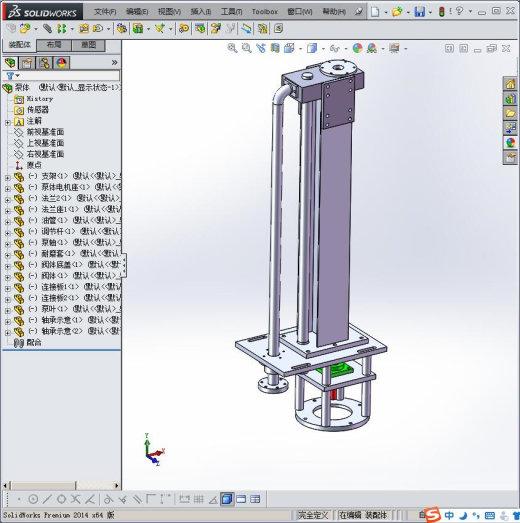
Task: Click the 完全定义 status bar text
Action: coord(313,515)
